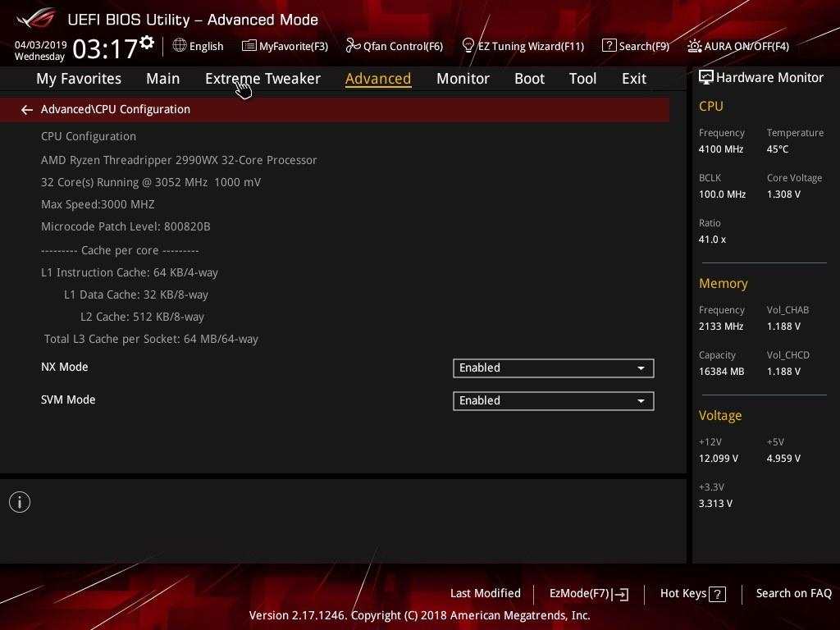Launch EZ Tuning Wizard lightbulb icon
The width and height of the screenshot is (840, 630).
(x=468, y=46)
